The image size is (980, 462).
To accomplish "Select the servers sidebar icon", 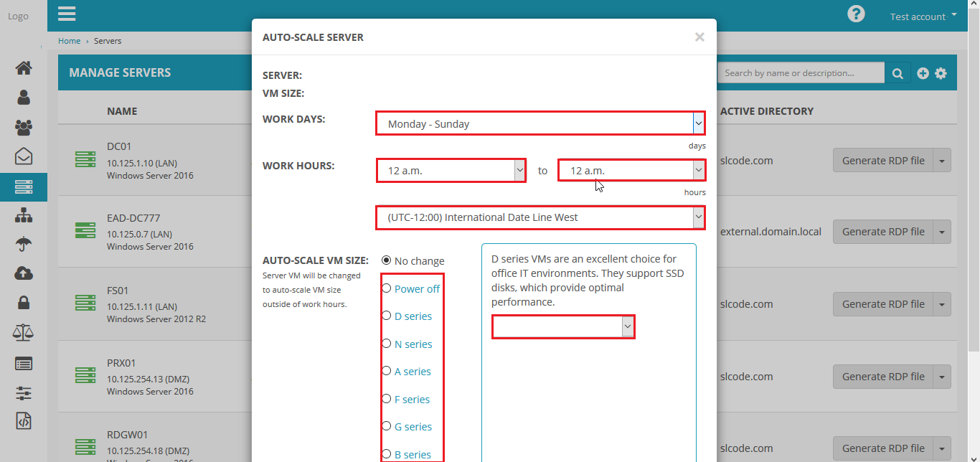I will pyautogui.click(x=24, y=187).
